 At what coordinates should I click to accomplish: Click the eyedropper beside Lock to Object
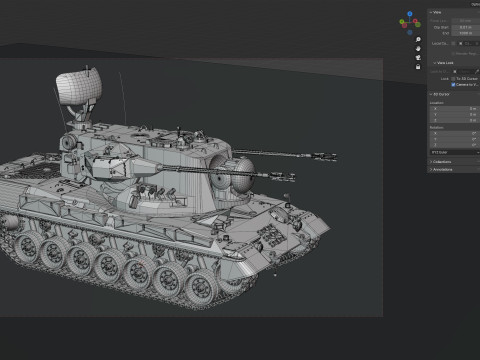477,71
